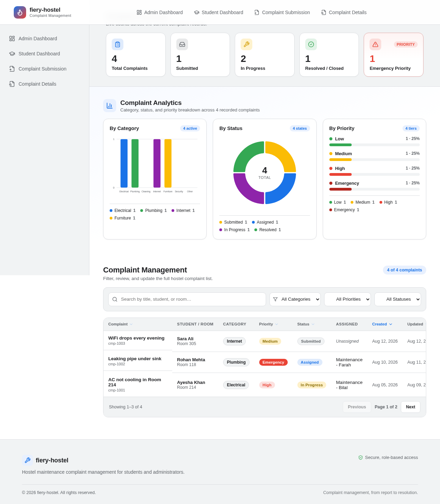Click the 4 tiers badge in By Priority
This screenshot has width=440, height=504.
pos(411,128)
